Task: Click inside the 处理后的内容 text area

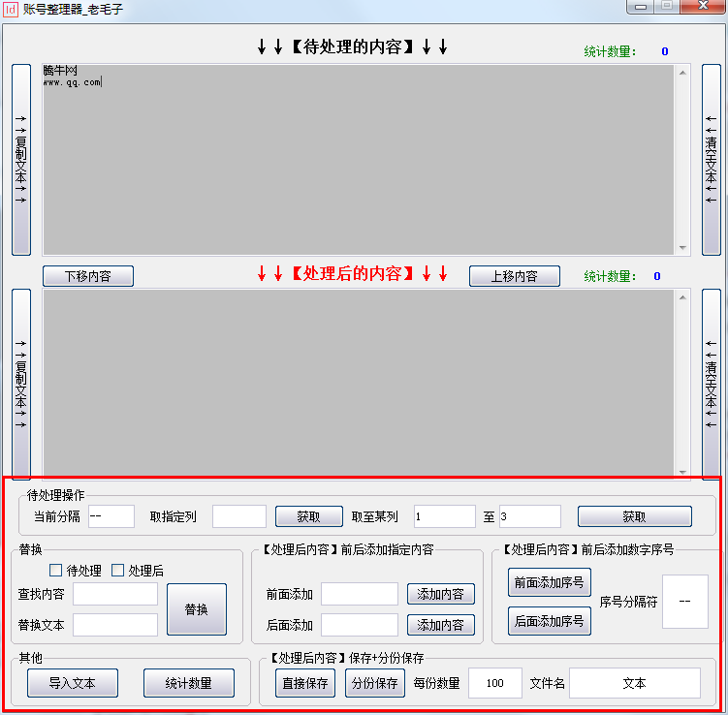Action: pyautogui.click(x=358, y=383)
